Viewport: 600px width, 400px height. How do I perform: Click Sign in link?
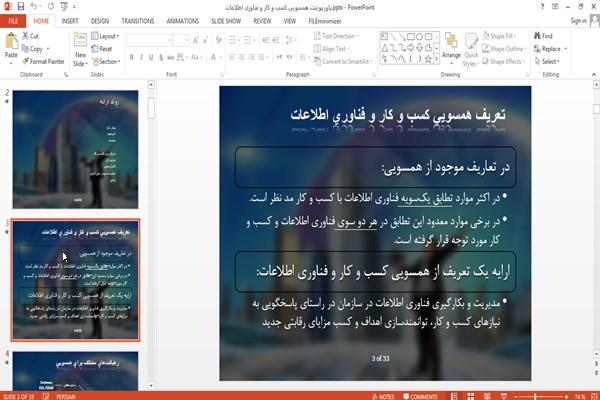point(579,21)
